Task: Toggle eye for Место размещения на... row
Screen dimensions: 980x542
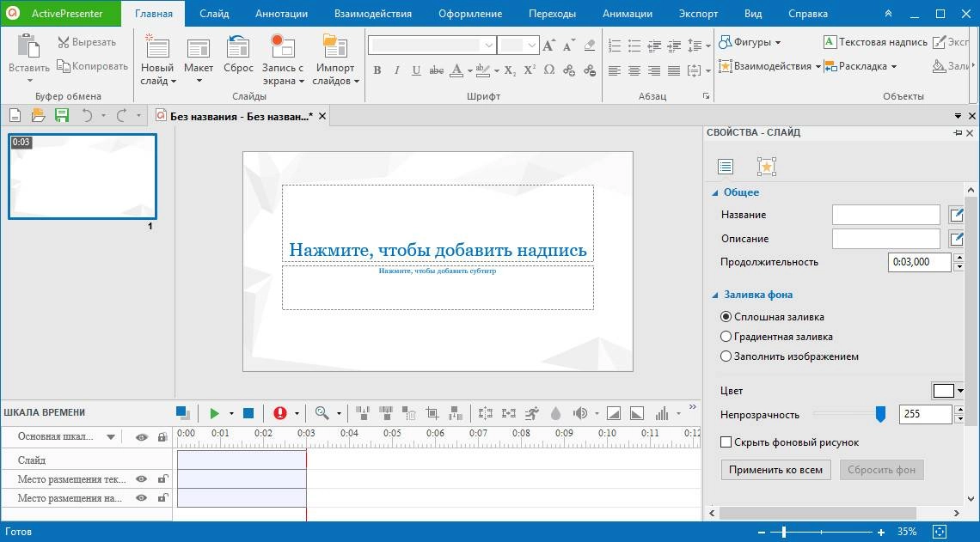Action: pos(142,497)
